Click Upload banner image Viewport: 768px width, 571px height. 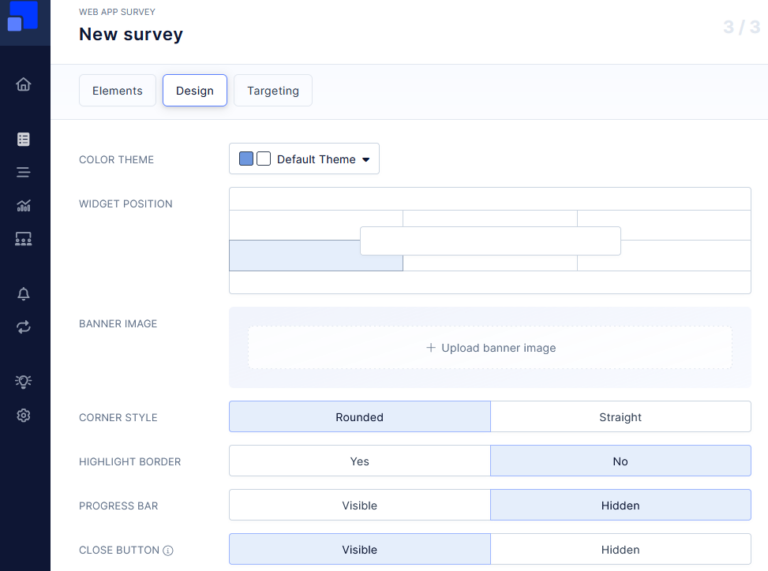click(490, 348)
